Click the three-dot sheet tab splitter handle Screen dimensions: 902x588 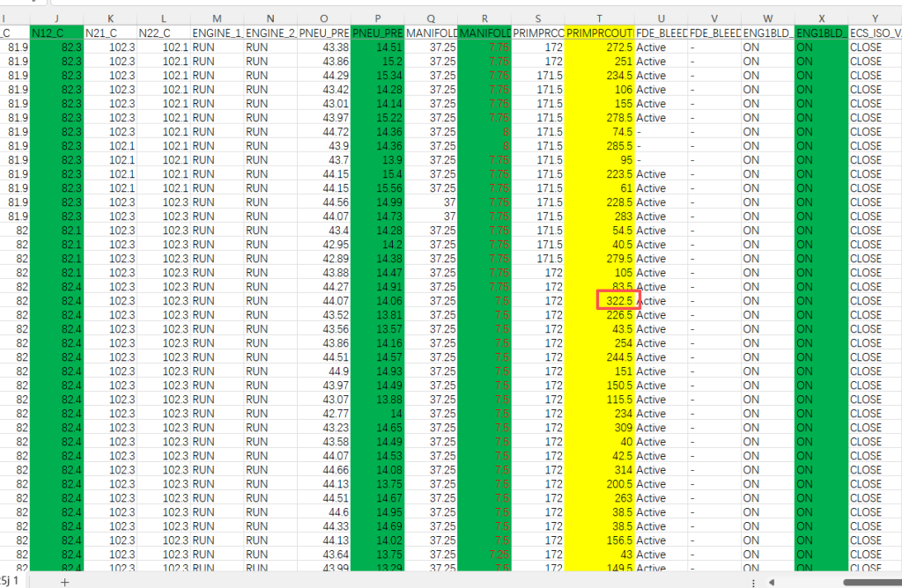point(751,582)
